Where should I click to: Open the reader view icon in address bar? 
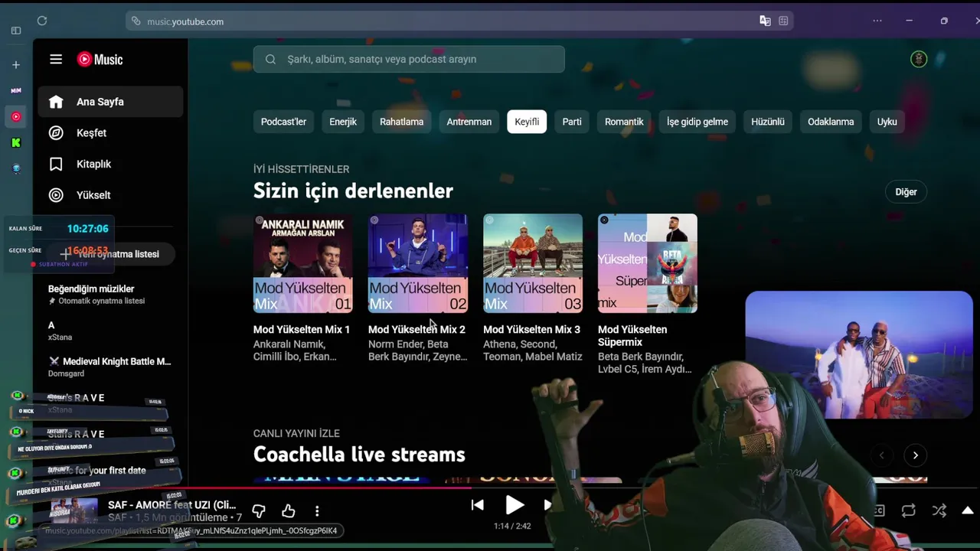(783, 21)
